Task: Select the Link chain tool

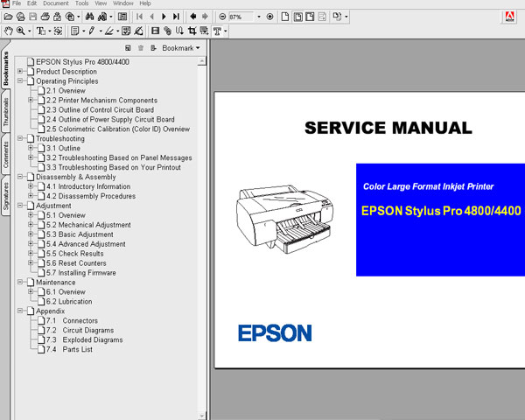Action: click(x=167, y=31)
